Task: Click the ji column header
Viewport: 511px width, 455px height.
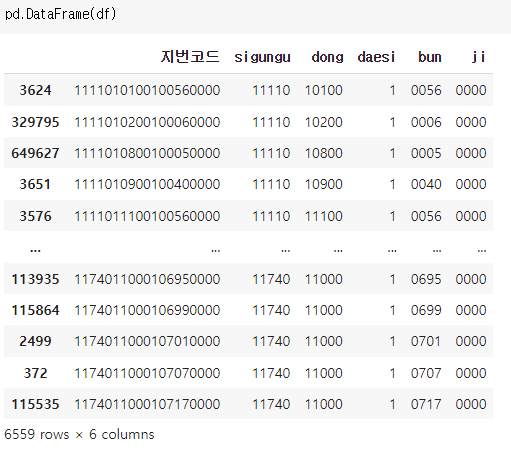Action: click(x=478, y=57)
